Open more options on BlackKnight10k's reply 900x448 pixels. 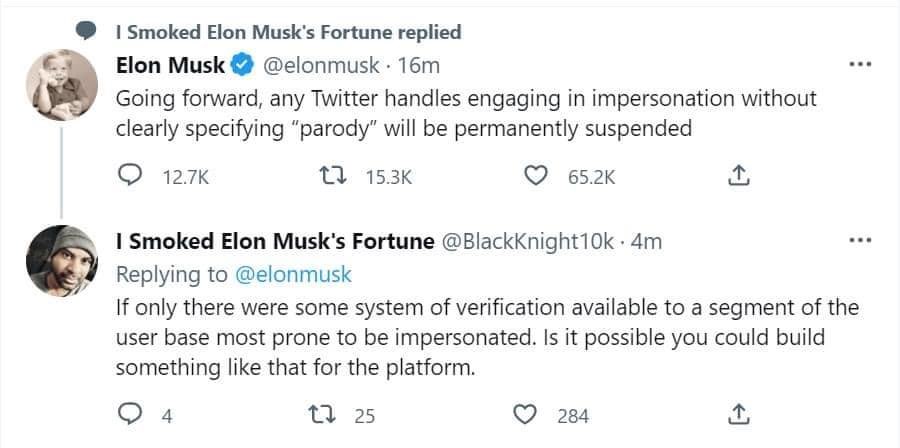pos(859,241)
